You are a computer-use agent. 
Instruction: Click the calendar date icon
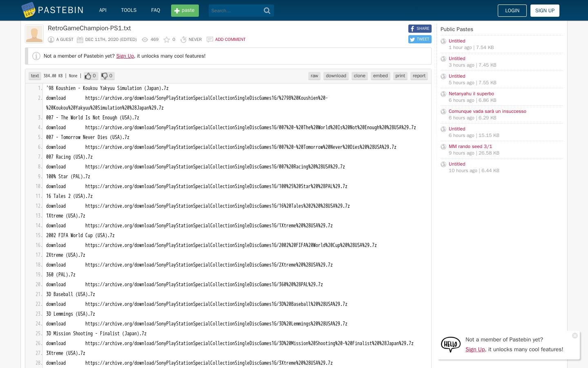pos(80,40)
